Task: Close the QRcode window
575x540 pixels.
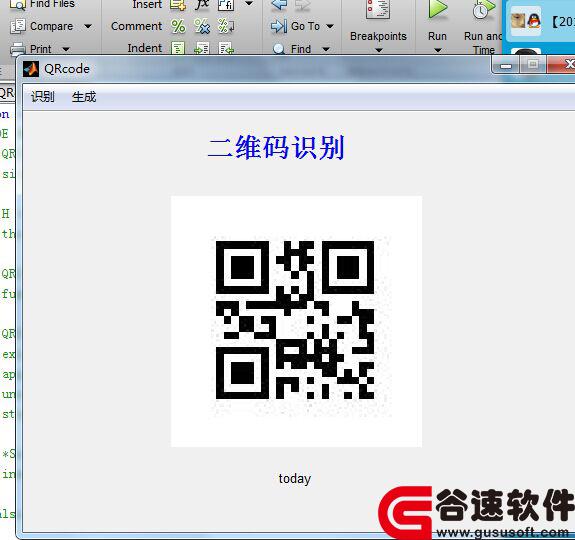Action: (x=562, y=65)
